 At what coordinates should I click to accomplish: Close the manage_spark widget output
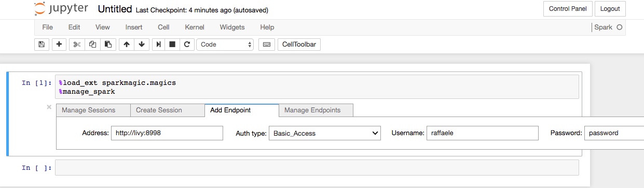click(x=49, y=107)
